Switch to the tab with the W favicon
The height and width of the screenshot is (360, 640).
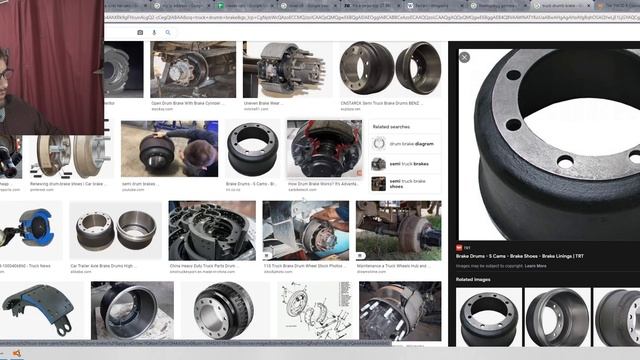[436, 6]
